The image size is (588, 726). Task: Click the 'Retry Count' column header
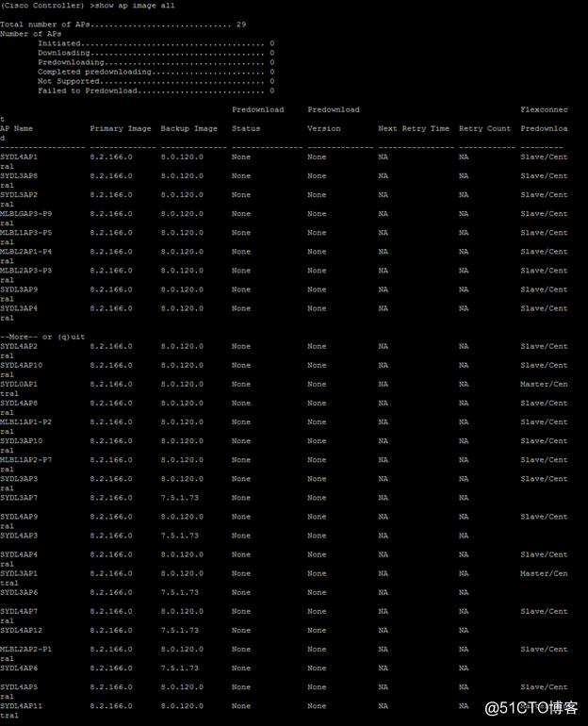pos(484,128)
